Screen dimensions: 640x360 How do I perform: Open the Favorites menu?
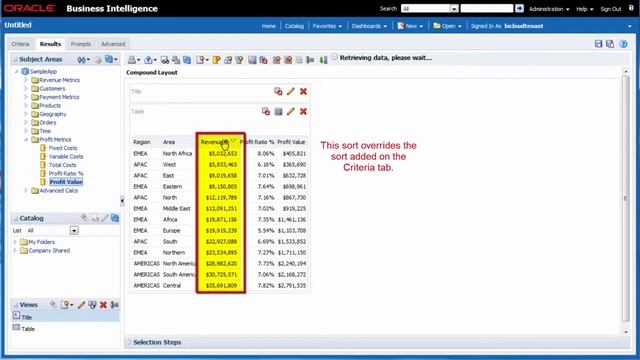click(327, 26)
